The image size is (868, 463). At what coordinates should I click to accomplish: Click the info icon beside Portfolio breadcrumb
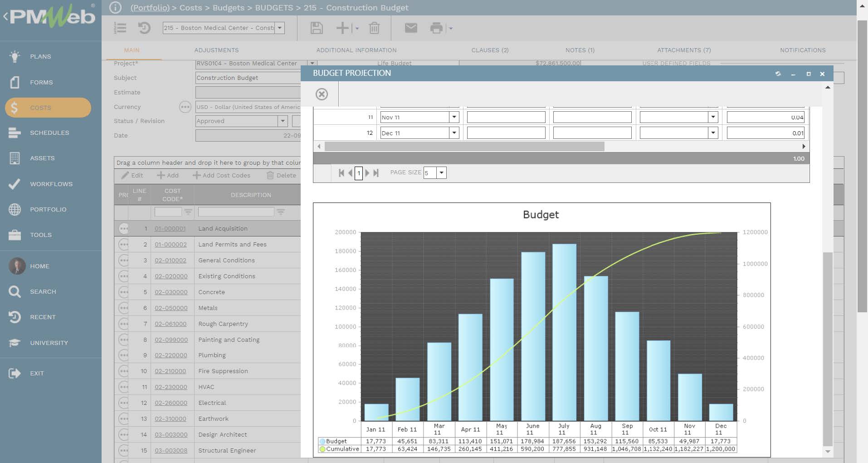116,8
